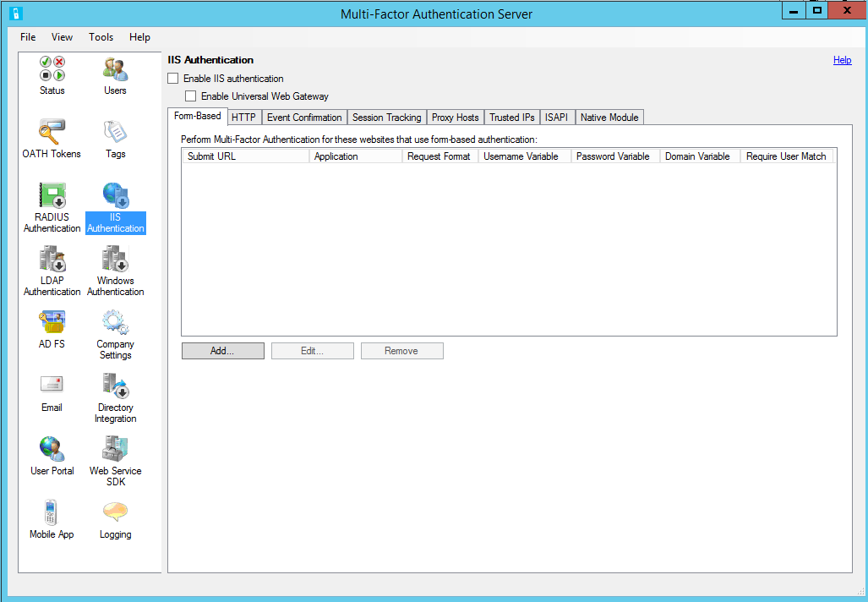Open the File menu
This screenshot has height=602, width=868.
[x=28, y=37]
